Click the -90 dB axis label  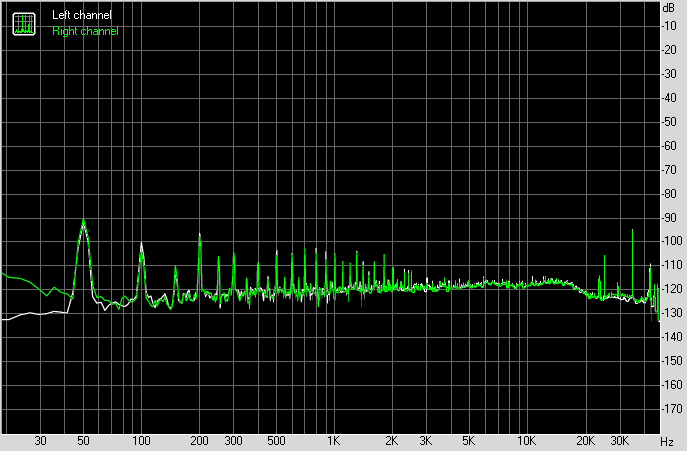(669, 218)
